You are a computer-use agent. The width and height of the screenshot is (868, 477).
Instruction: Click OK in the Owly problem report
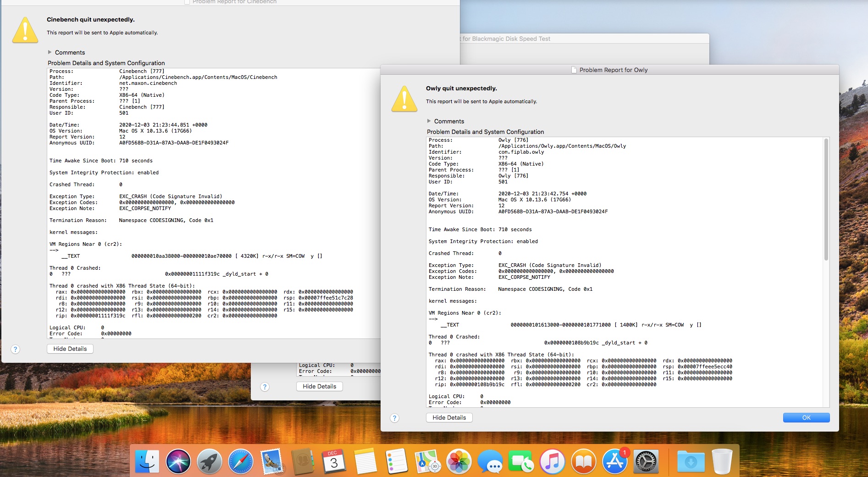click(806, 417)
